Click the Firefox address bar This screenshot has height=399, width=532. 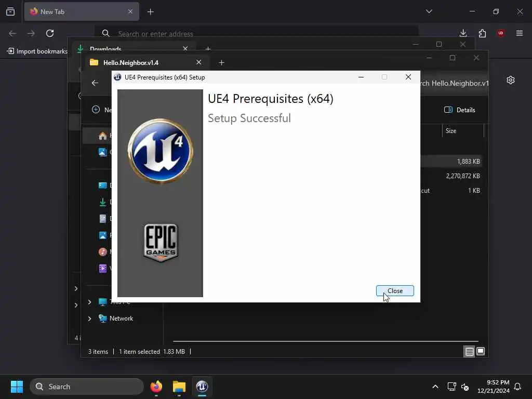pos(257,34)
